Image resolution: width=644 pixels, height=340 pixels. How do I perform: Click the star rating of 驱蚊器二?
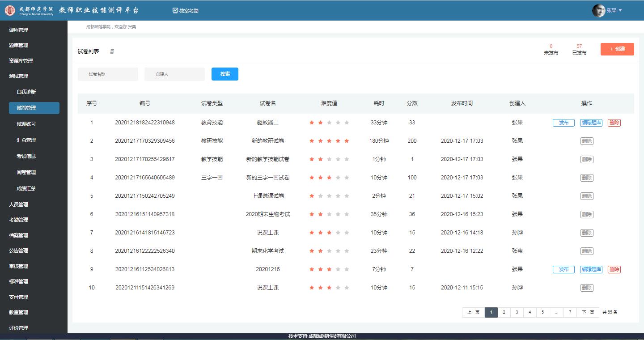329,123
